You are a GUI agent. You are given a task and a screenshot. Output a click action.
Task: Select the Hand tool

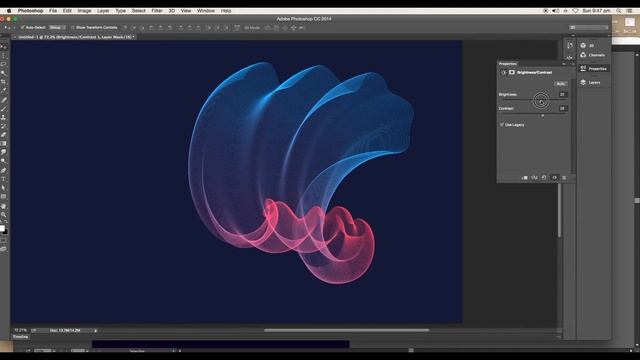tap(4, 206)
